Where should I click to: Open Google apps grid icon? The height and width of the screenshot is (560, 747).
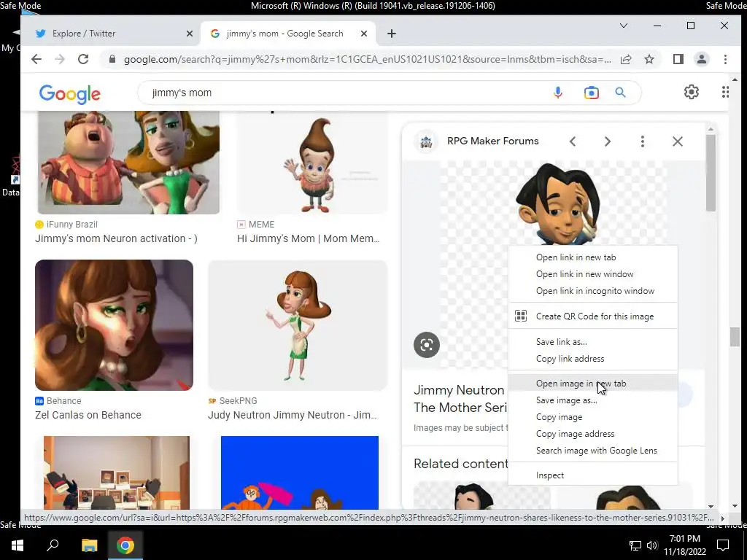[x=725, y=92]
